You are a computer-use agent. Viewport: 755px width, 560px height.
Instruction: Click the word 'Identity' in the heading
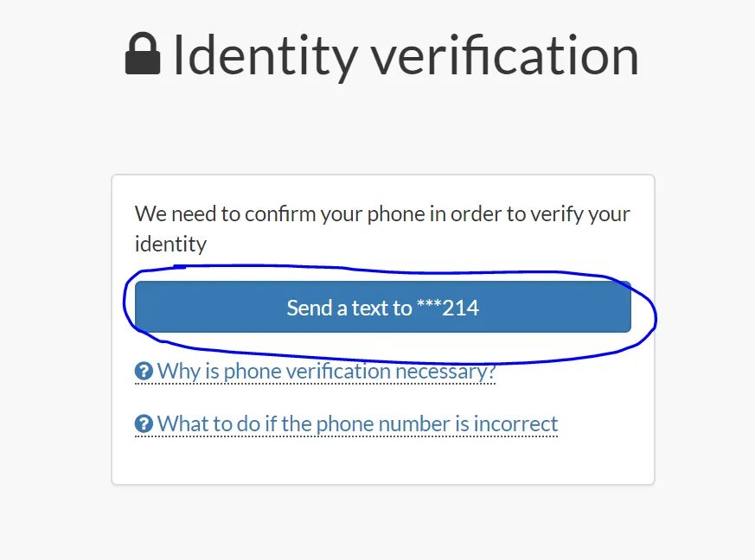click(x=266, y=54)
